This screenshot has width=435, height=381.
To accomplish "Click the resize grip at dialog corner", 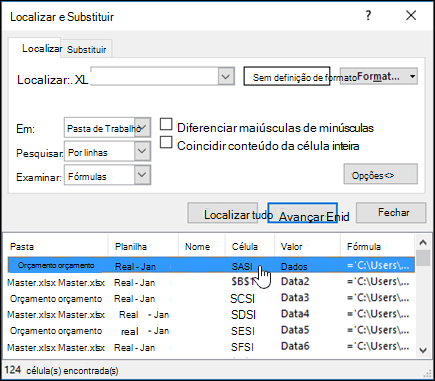I will (426, 373).
